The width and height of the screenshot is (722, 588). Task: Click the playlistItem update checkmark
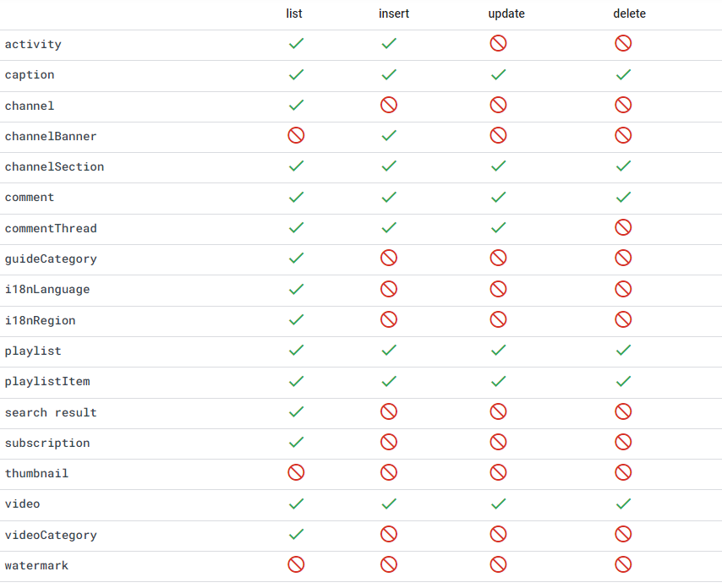click(498, 381)
